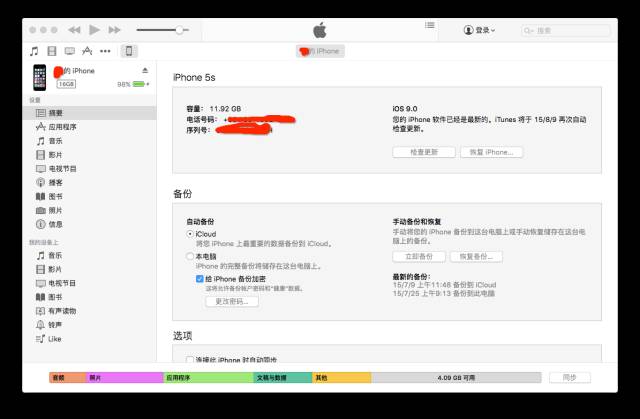Open 有声读物 in sidebar
640x419 pixels.
click(90, 311)
